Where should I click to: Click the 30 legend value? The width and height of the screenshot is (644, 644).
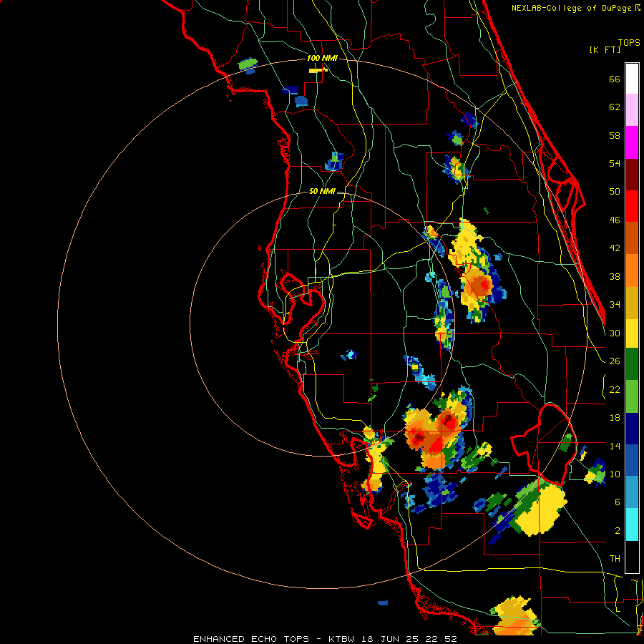[x=615, y=333]
